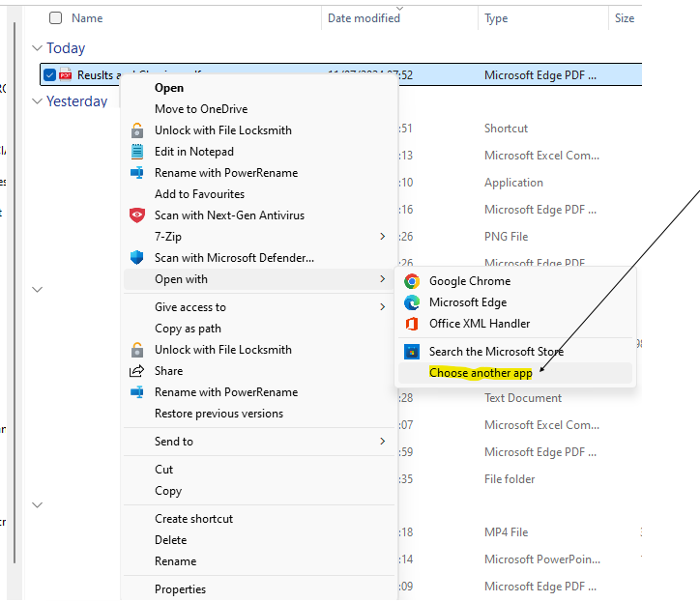Click the blue Microsoft Defender shield icon

(x=137, y=257)
